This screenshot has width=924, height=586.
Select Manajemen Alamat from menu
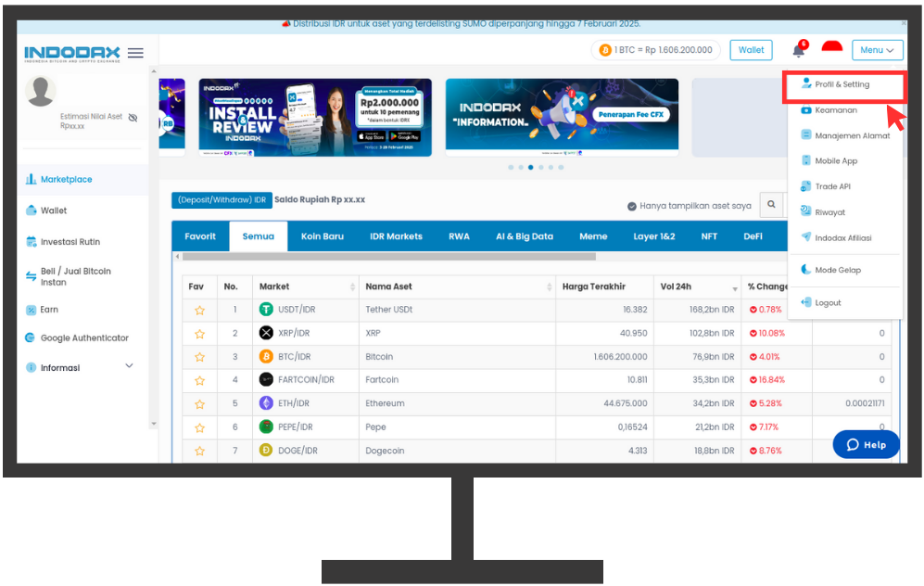(843, 135)
